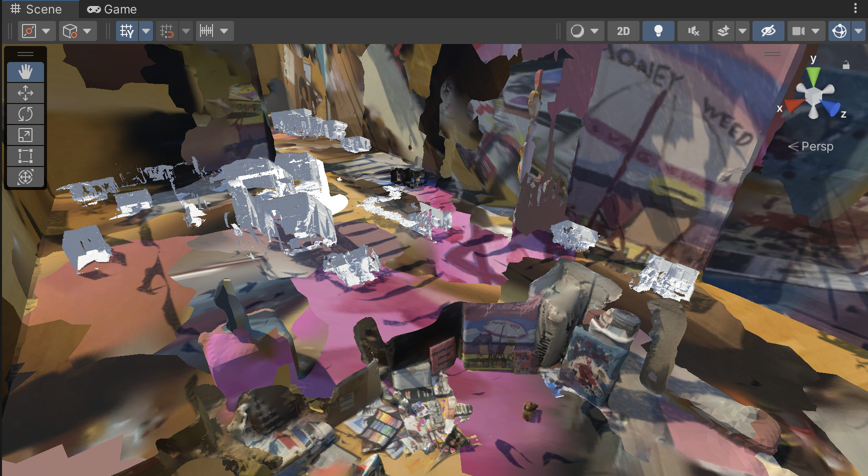Click the green Y axis cone

tap(813, 76)
